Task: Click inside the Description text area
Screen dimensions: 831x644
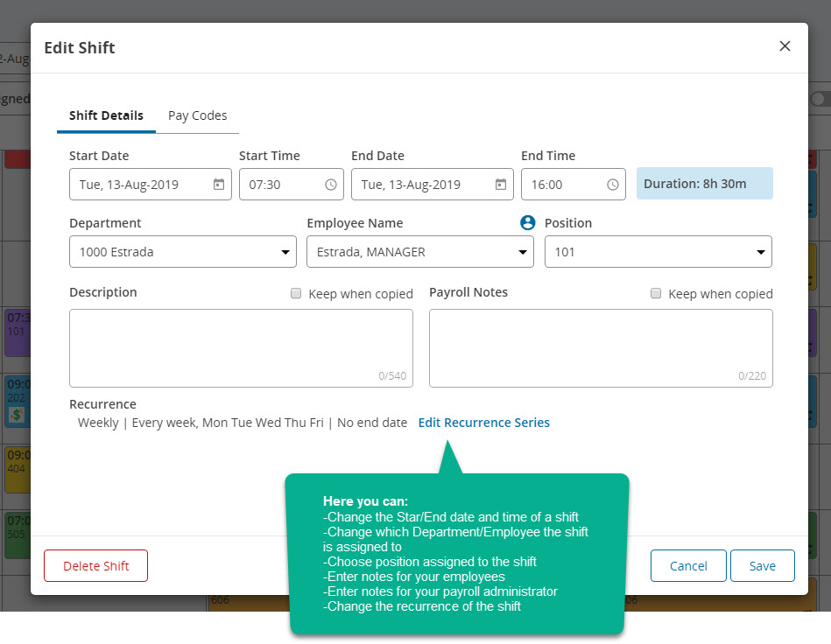Action: pos(241,348)
